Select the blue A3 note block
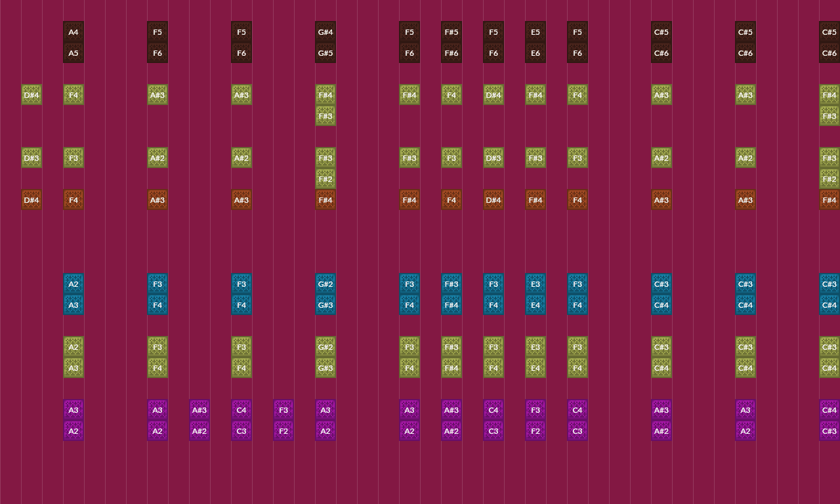 point(73,305)
